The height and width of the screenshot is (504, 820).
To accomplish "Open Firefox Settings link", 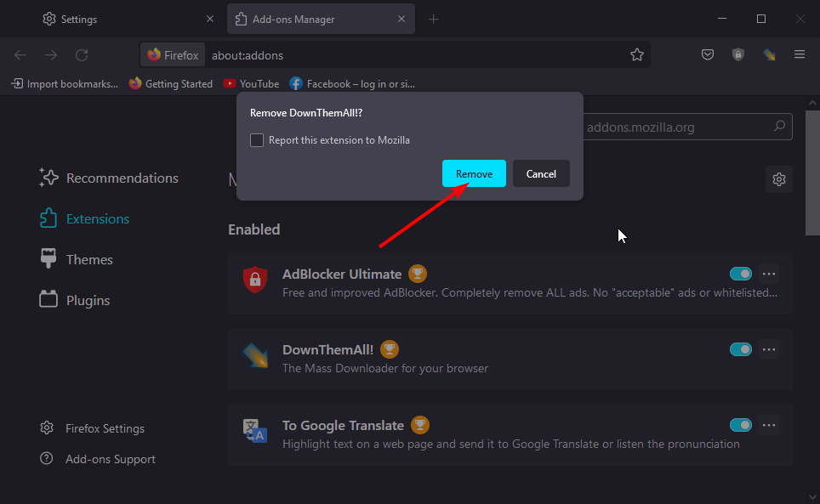I will (92, 428).
